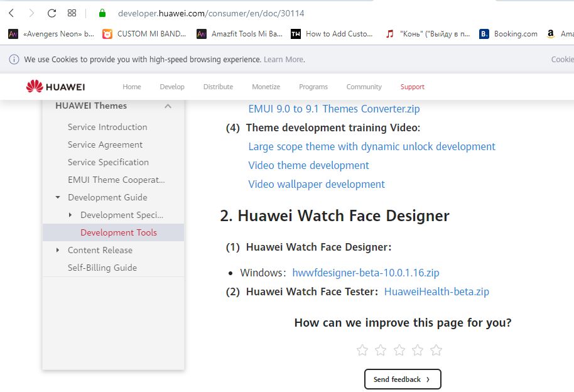Open the Support menu item

click(x=412, y=87)
